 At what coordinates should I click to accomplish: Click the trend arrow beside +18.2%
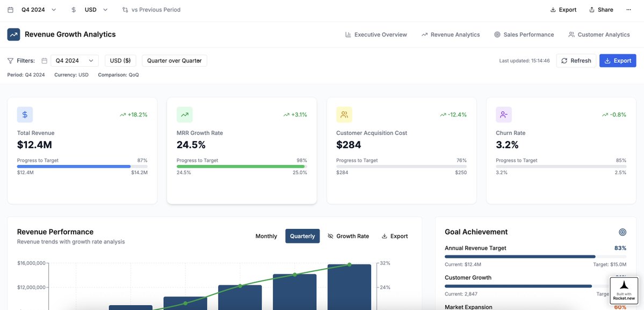coord(123,115)
